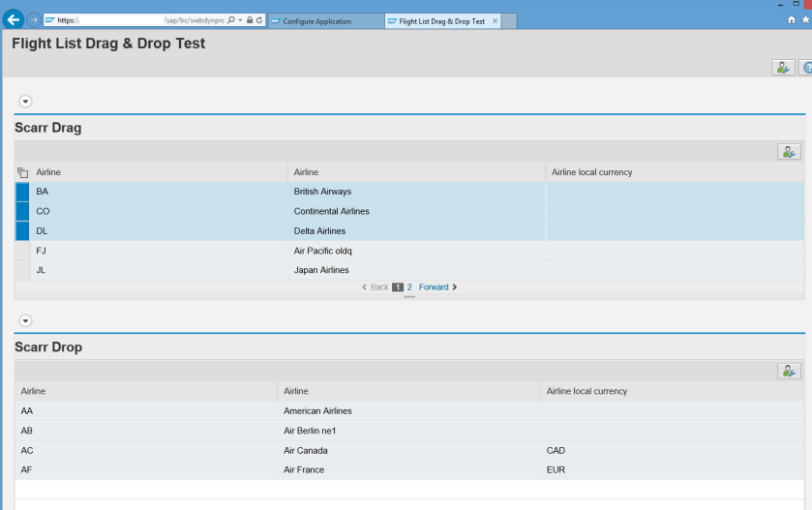Go back with the browser back arrow

pyautogui.click(x=14, y=19)
